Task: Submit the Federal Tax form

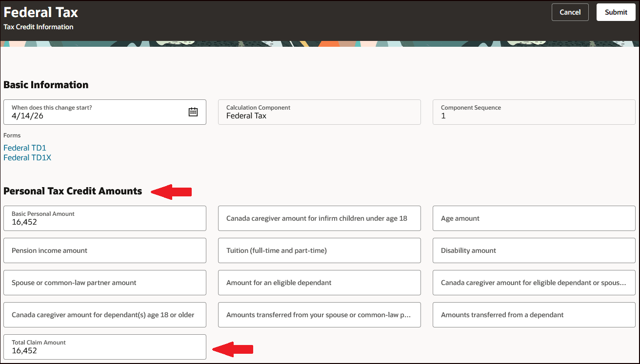Action: [616, 12]
